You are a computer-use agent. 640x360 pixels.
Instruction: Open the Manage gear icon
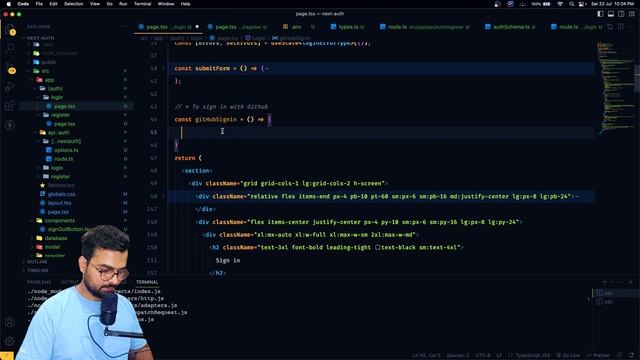pyautogui.click(x=10, y=340)
